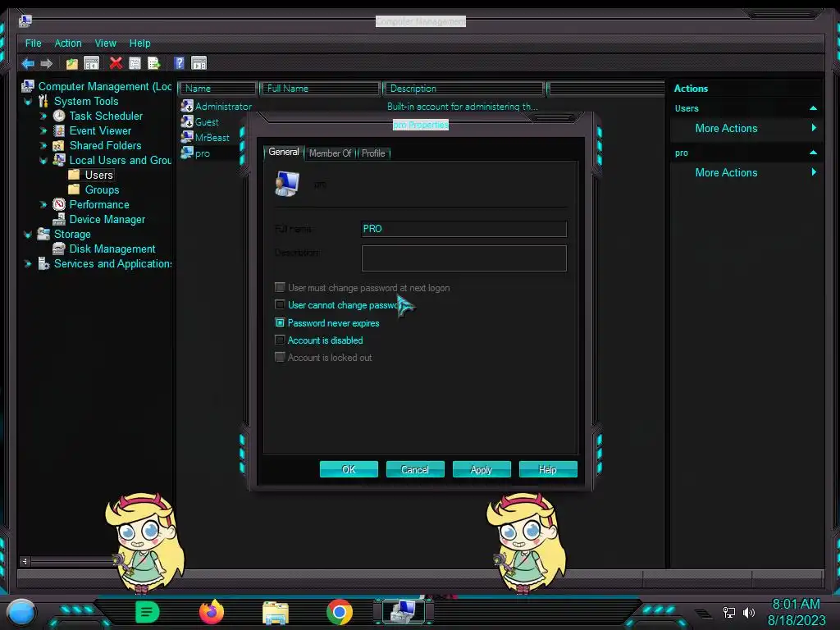Screen dimensions: 840x630
Task: Click the Up one level folder icon
Action: [72, 64]
